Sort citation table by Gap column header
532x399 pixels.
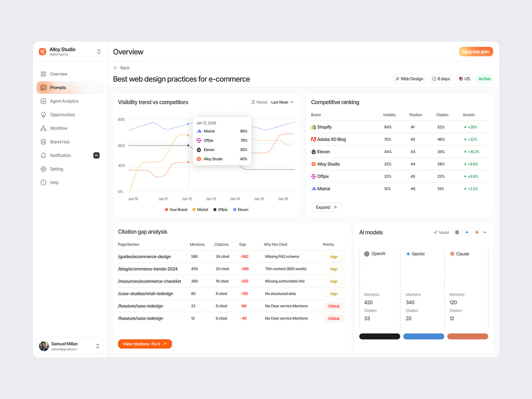pyautogui.click(x=243, y=245)
